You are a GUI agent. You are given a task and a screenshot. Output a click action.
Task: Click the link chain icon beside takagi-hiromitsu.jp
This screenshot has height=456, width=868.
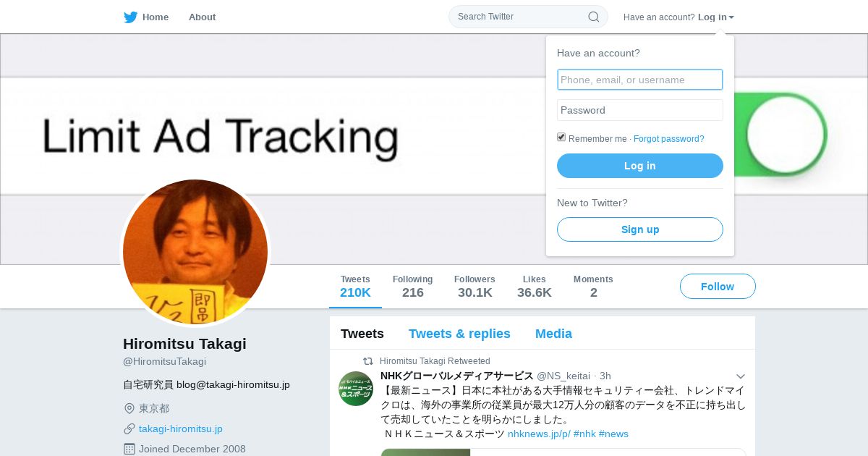coord(129,429)
